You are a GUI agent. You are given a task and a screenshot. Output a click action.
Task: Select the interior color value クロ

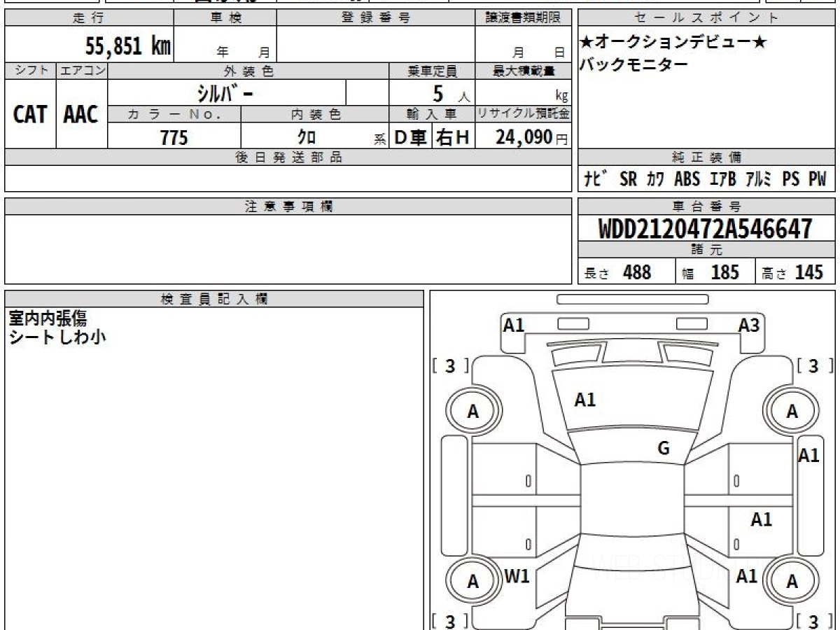click(x=306, y=137)
